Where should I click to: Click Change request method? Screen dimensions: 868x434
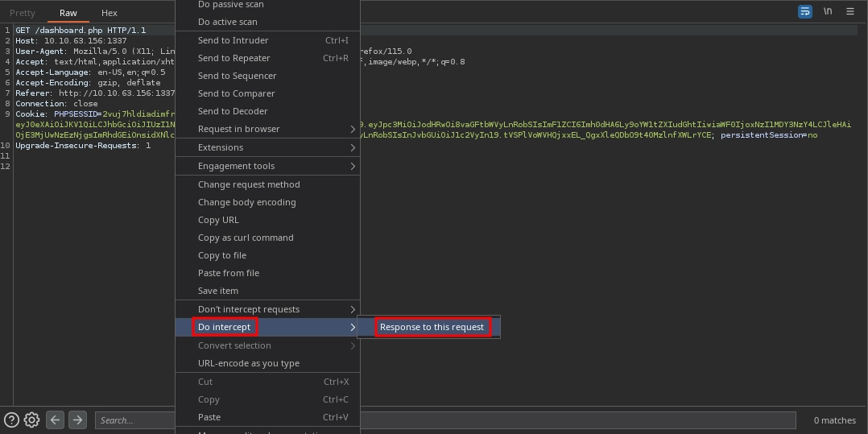[x=249, y=184]
